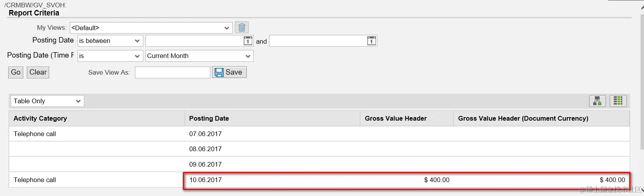Open the My Views dropdown showing <Default>

pyautogui.click(x=151, y=28)
